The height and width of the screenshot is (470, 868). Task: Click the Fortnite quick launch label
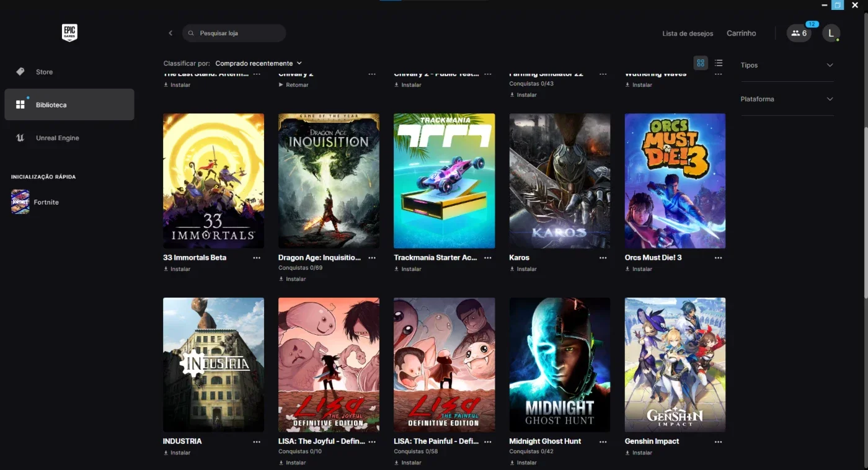click(46, 202)
